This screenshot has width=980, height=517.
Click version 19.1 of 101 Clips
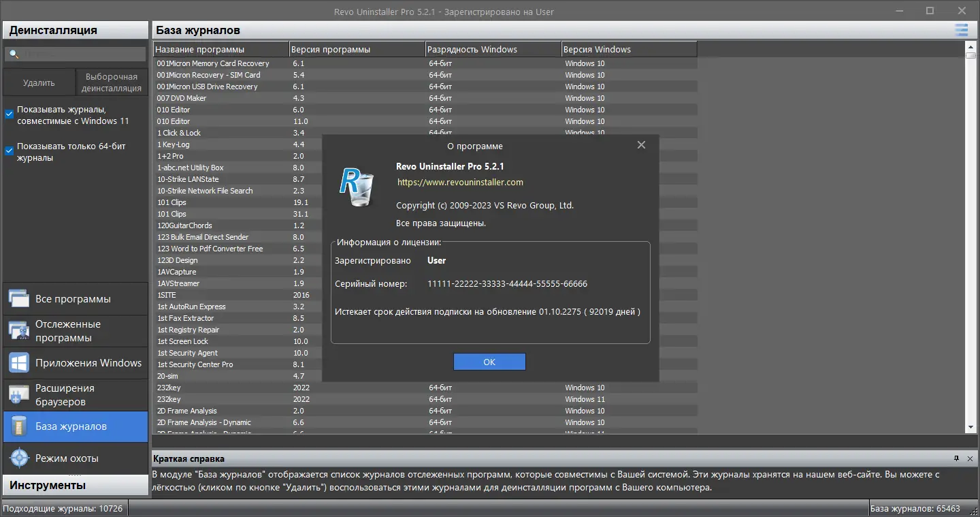pos(300,202)
